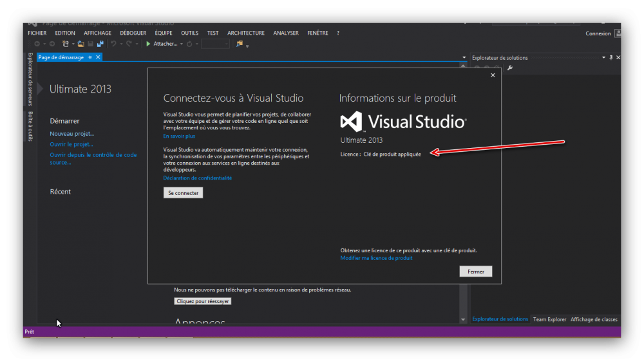The height and width of the screenshot is (361, 644).
Task: Open the AFFICHAGE menu
Action: point(97,33)
